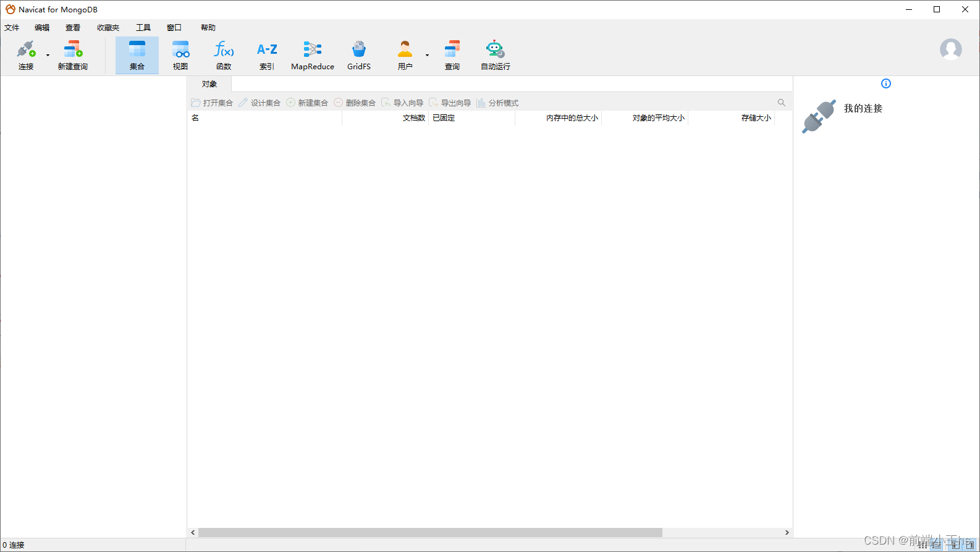Open the GridFS bucket icon
The height and width of the screenshot is (552, 980).
click(x=359, y=49)
